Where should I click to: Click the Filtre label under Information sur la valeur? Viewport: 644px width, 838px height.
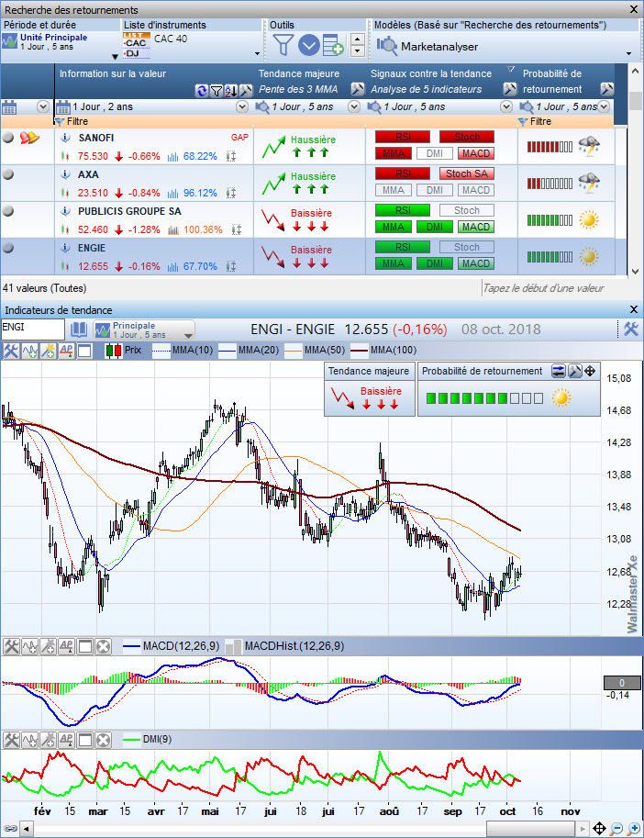point(77,121)
